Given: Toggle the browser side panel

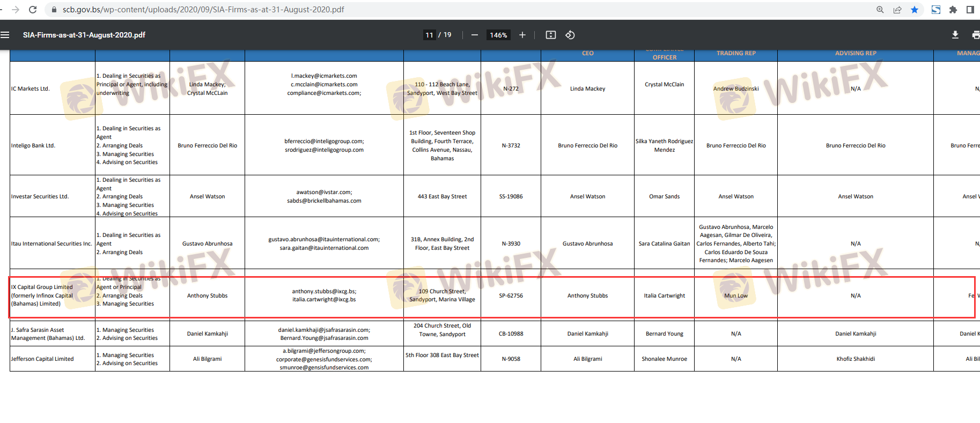Looking at the screenshot, I should (x=970, y=10).
